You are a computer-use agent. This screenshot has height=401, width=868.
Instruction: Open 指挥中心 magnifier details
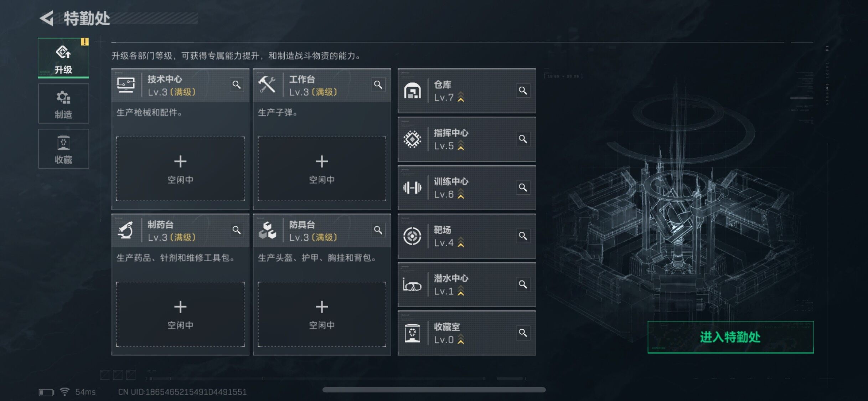coord(523,139)
